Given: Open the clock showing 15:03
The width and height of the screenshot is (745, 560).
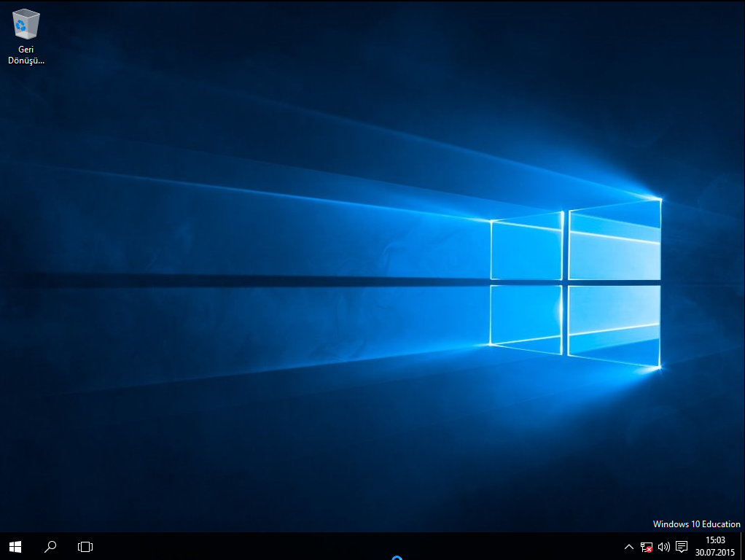Looking at the screenshot, I should [715, 546].
